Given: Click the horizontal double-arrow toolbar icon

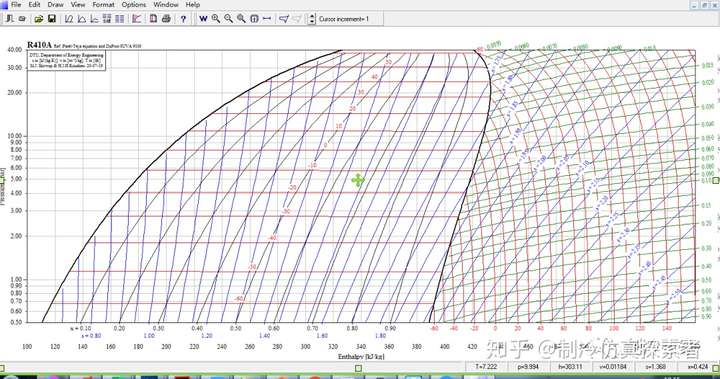Looking at the screenshot, I should pyautogui.click(x=267, y=19).
